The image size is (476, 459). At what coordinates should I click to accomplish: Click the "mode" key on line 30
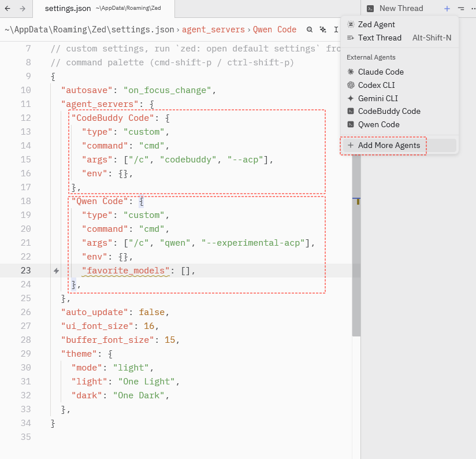87,368
